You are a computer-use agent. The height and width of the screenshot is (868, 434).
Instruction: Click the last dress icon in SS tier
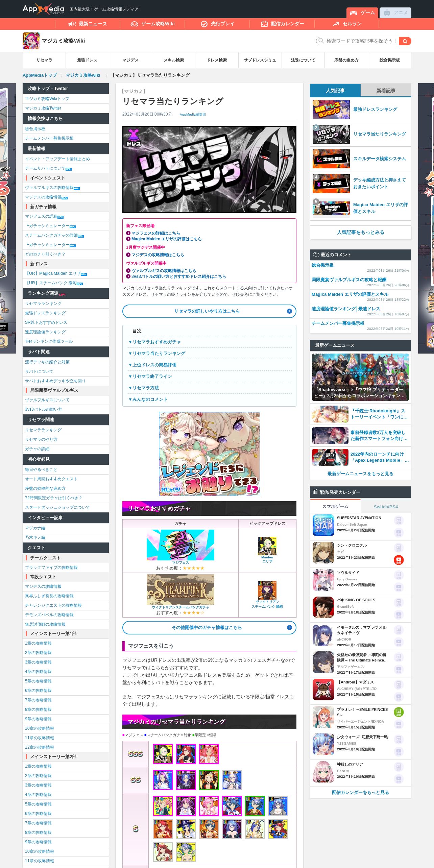coord(232,780)
